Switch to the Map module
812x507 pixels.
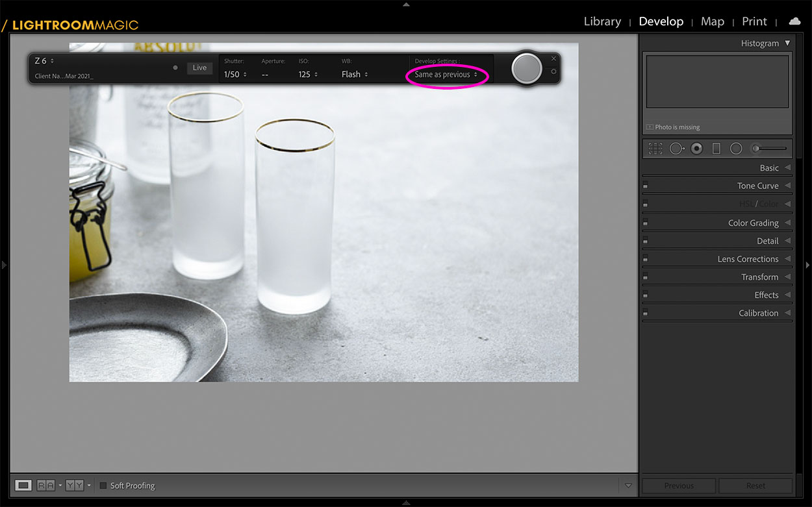coord(713,21)
